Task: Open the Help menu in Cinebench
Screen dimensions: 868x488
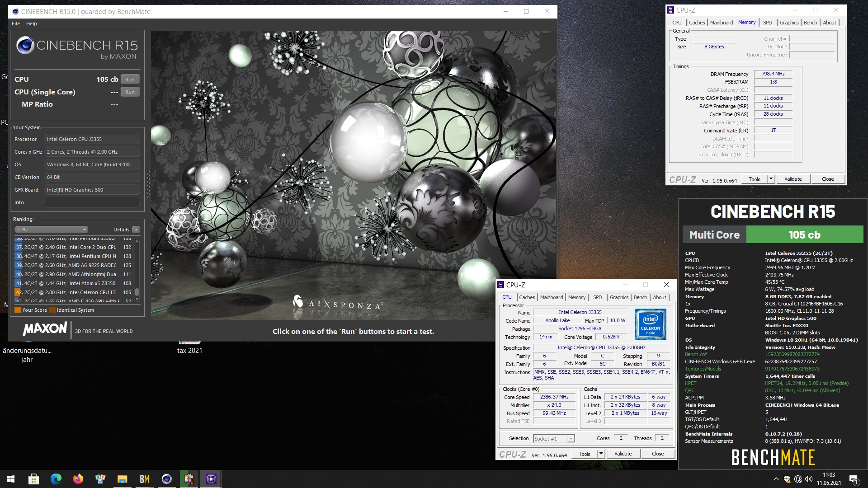Action: 32,23
